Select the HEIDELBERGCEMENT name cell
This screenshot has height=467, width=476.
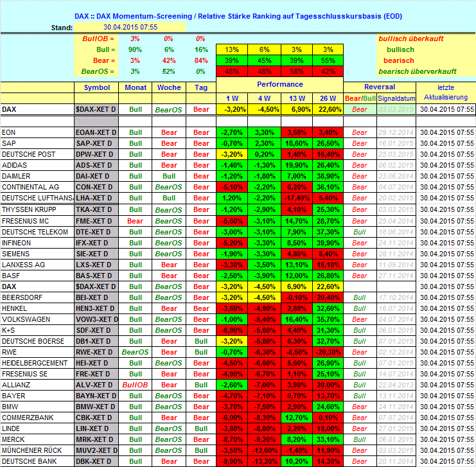37,363
